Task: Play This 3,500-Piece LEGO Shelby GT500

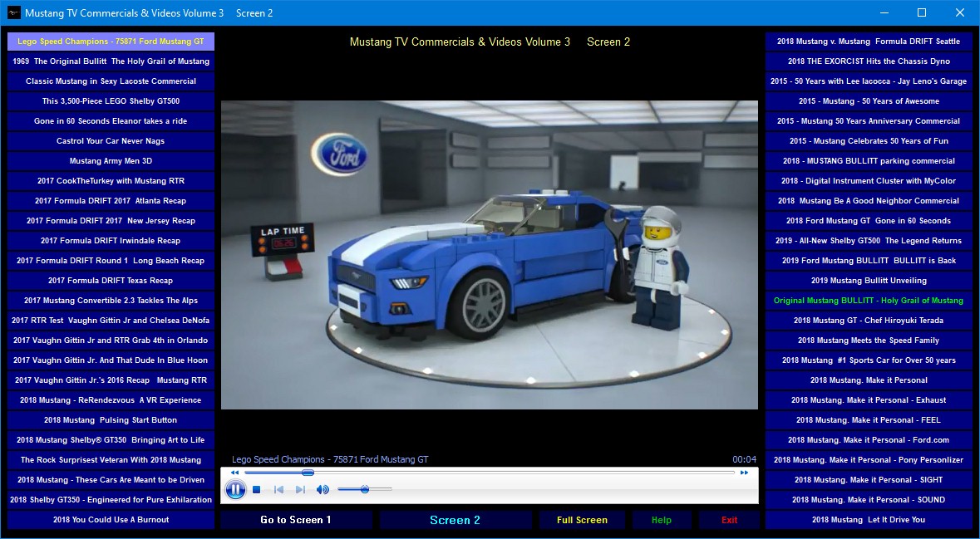Action: click(111, 101)
